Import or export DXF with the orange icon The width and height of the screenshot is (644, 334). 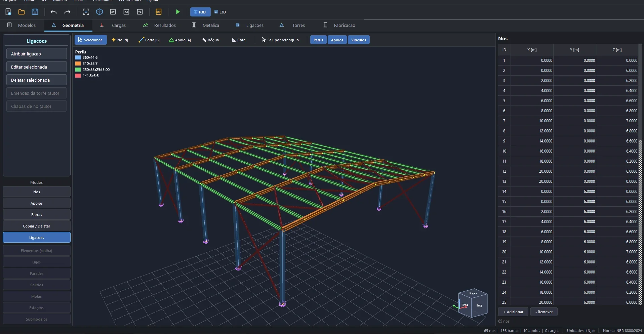point(159,12)
